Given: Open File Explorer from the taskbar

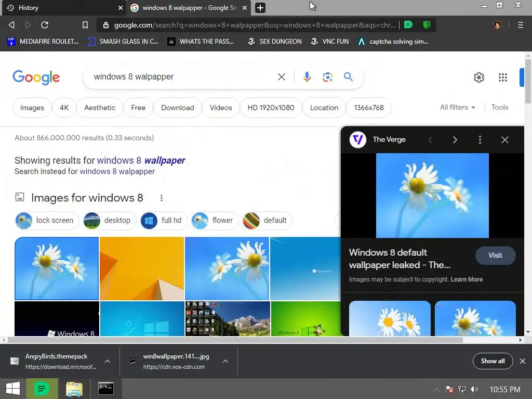Looking at the screenshot, I should pyautogui.click(x=74, y=389).
